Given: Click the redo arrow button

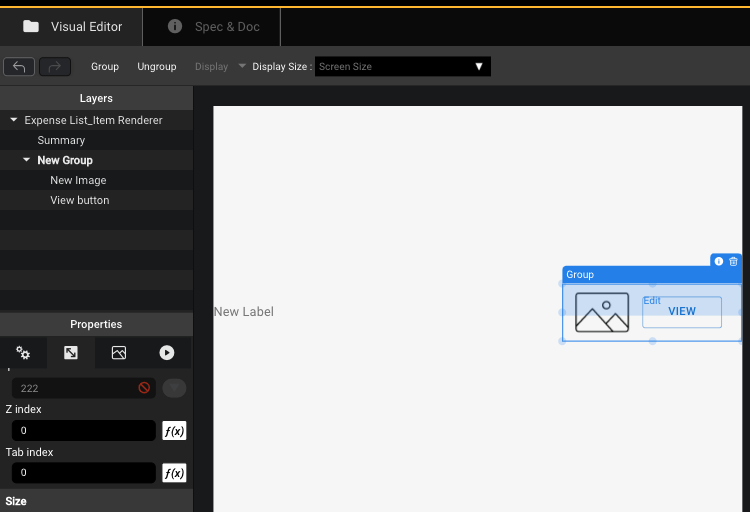Looking at the screenshot, I should coord(55,67).
